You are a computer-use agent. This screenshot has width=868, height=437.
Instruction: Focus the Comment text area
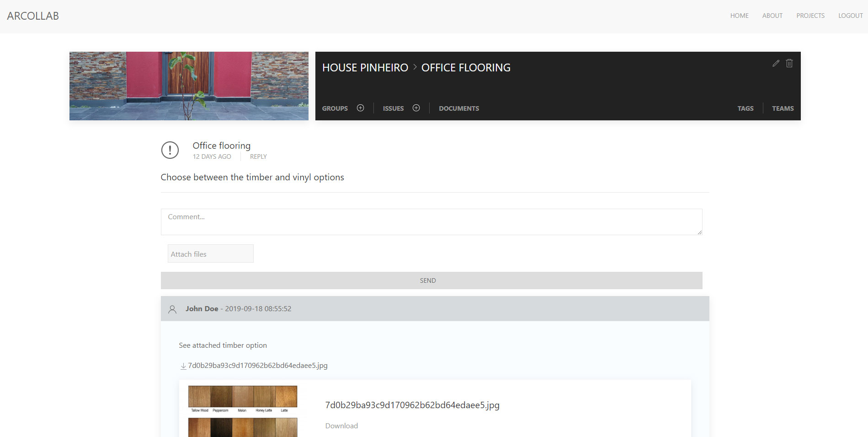[x=431, y=222]
